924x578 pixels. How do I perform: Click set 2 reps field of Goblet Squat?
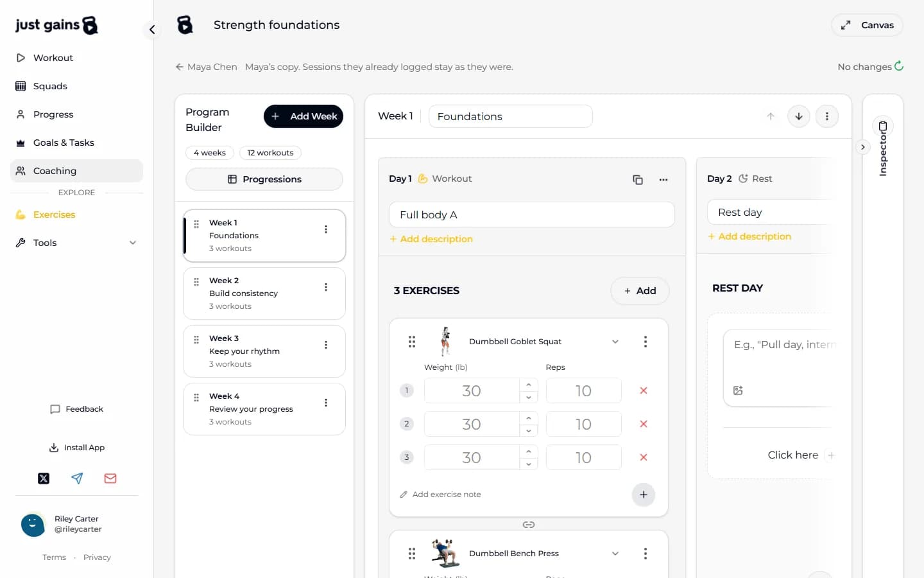point(583,424)
